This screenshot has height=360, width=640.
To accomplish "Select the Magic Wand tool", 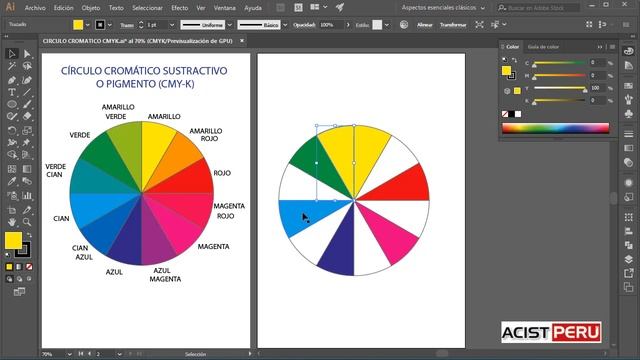I will coord(12,66).
